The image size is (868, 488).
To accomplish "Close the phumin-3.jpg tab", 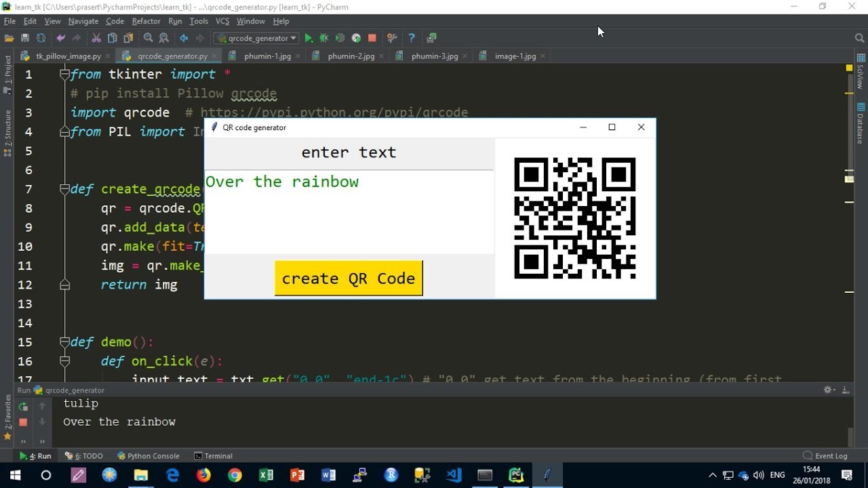I will [467, 56].
